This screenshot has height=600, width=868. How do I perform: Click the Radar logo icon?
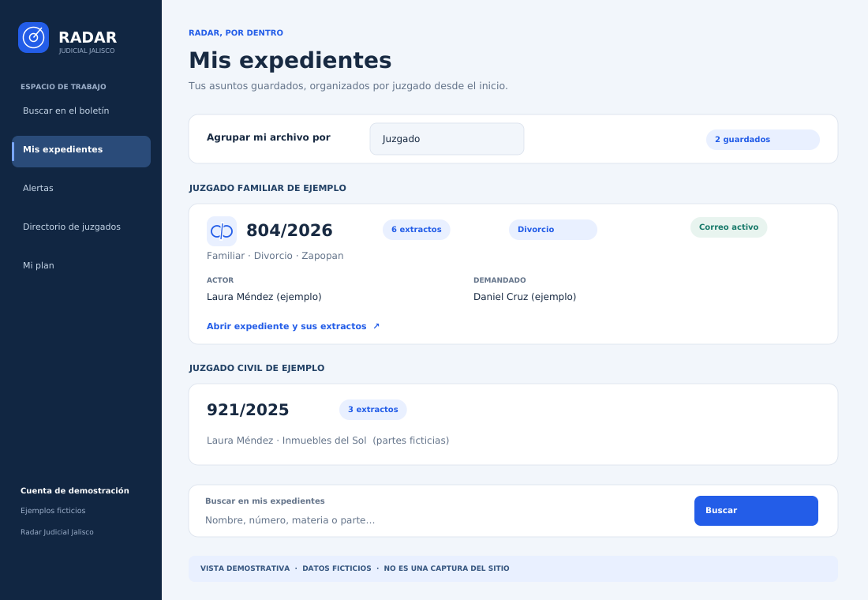coord(33,38)
